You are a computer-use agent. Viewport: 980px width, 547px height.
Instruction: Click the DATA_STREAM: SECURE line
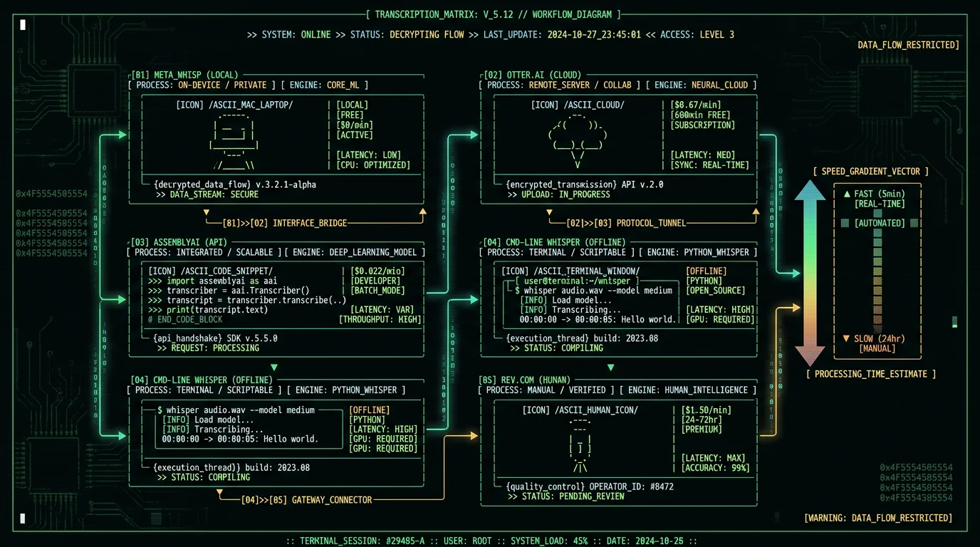pyautogui.click(x=207, y=194)
